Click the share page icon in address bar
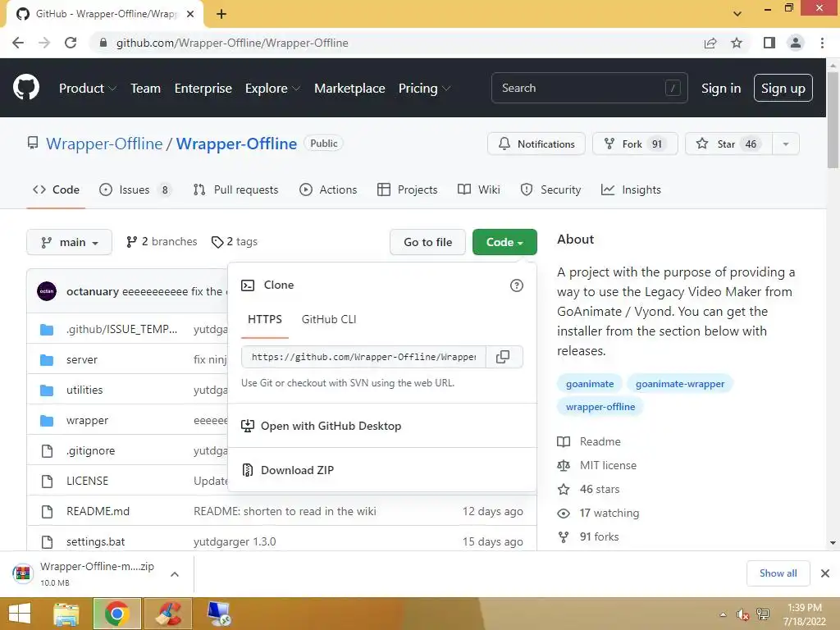The image size is (840, 630). click(x=710, y=43)
